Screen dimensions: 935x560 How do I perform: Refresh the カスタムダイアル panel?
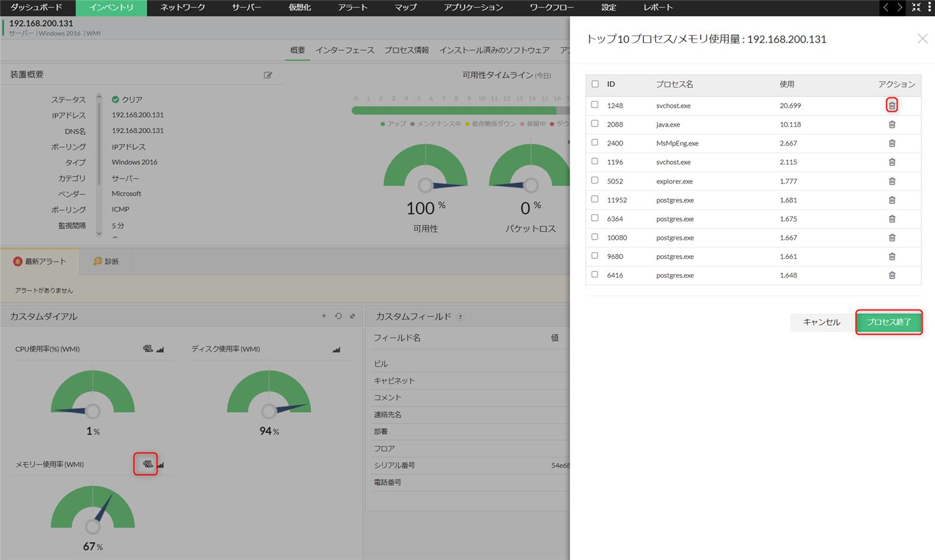pyautogui.click(x=339, y=316)
